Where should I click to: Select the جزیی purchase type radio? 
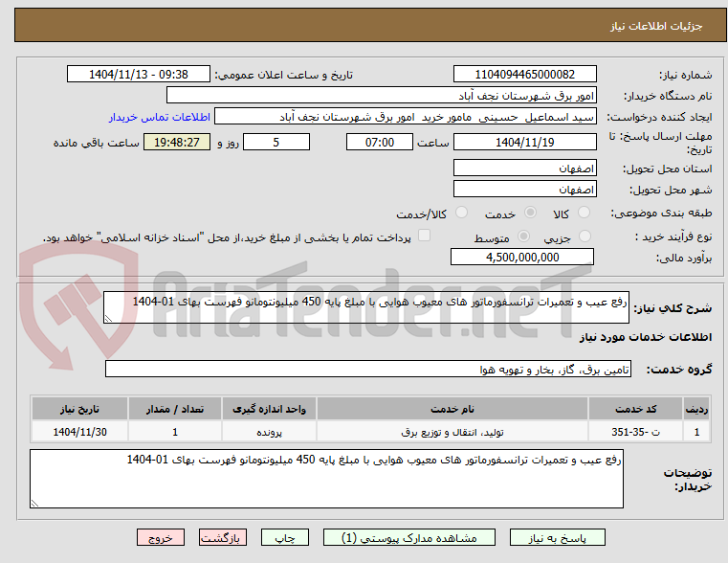(x=585, y=236)
